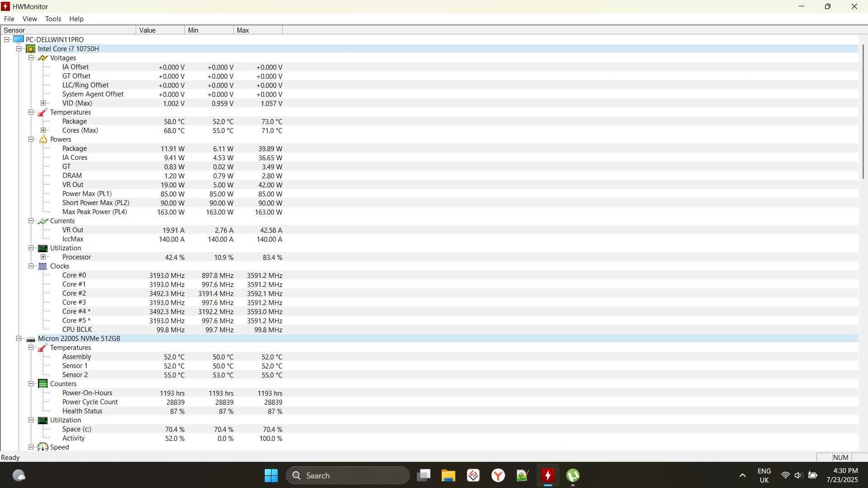Show hidden tray icons chevron
Image resolution: width=868 pixels, height=488 pixels.
(x=742, y=475)
